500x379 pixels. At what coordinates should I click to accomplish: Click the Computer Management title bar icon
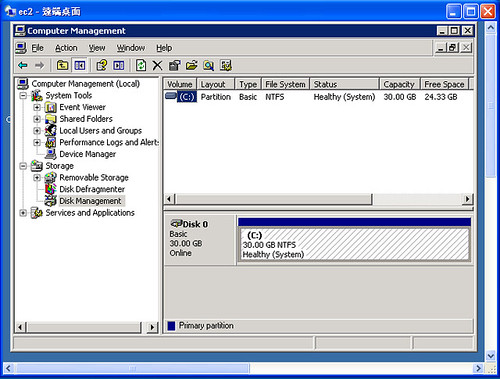(x=20, y=31)
